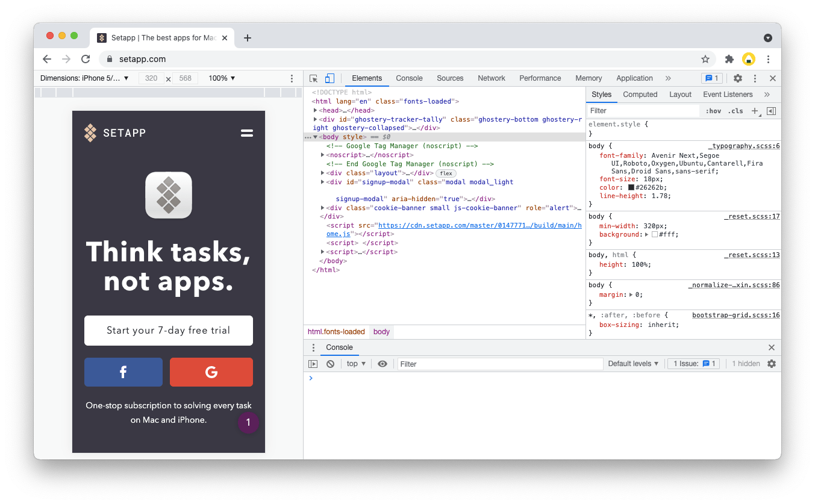Sign up with Google button
Screen dimensions: 815x504
[x=211, y=372]
